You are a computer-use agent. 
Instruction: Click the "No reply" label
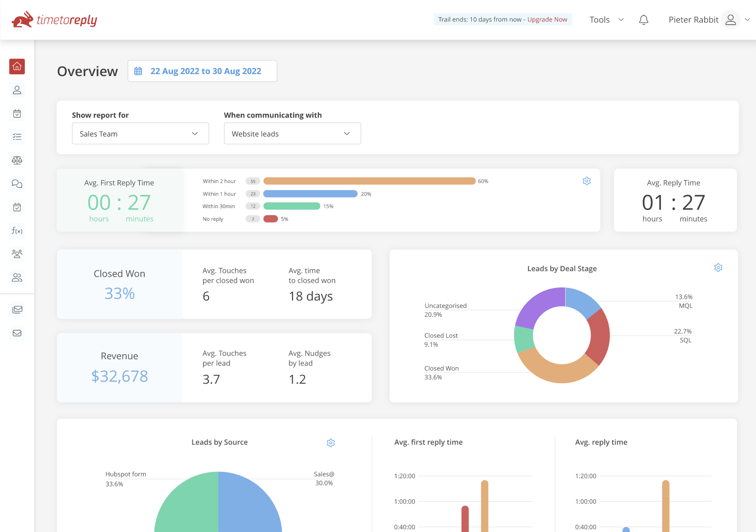click(213, 219)
